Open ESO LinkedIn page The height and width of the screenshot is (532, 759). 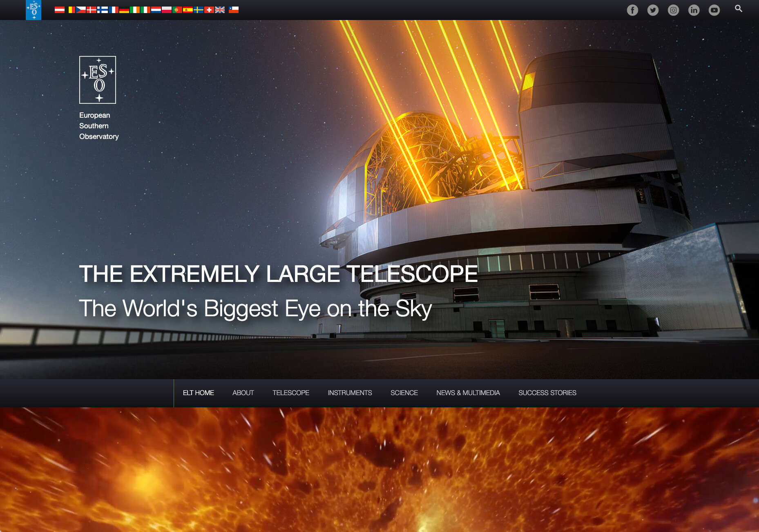(694, 10)
